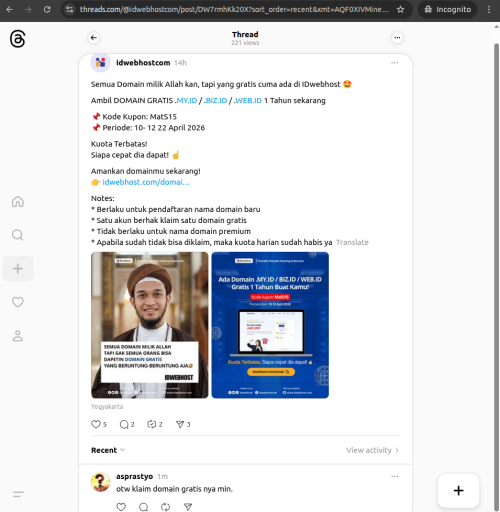Click browser back button
This screenshot has width=500, height=512.
tap(10, 9)
